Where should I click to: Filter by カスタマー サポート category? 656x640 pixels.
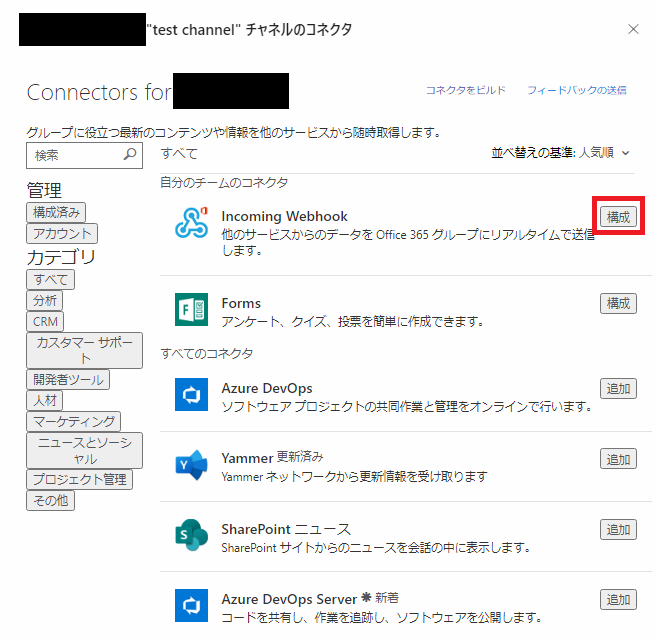pos(85,351)
